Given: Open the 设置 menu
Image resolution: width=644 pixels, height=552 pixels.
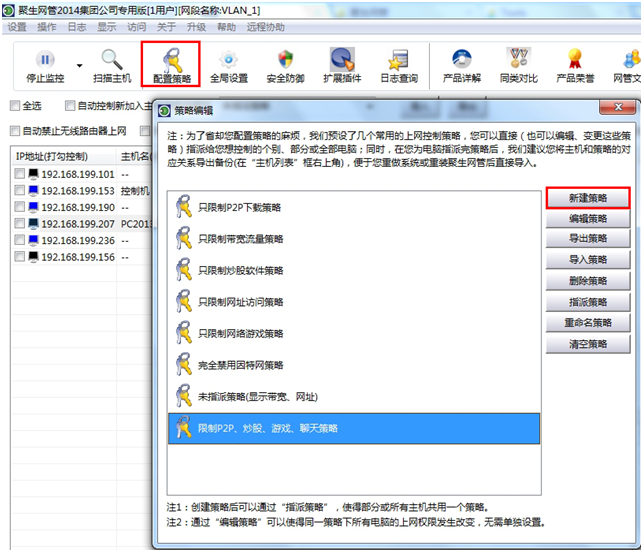Looking at the screenshot, I should (x=17, y=27).
